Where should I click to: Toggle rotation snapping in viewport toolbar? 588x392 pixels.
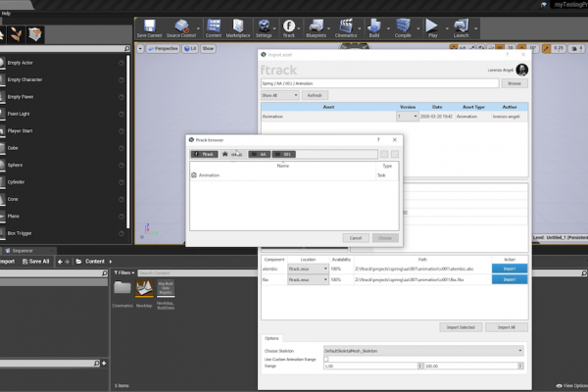click(x=521, y=48)
